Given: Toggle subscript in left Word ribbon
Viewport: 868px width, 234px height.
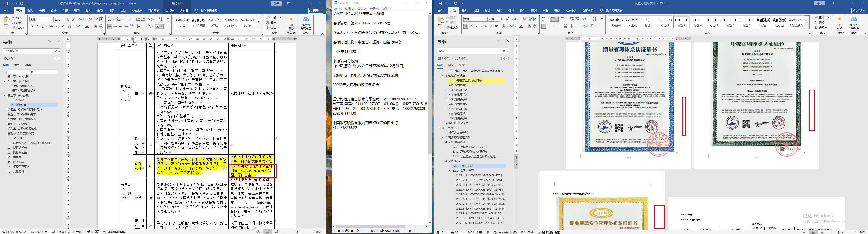Looking at the screenshot, I should pyautogui.click(x=57, y=26).
